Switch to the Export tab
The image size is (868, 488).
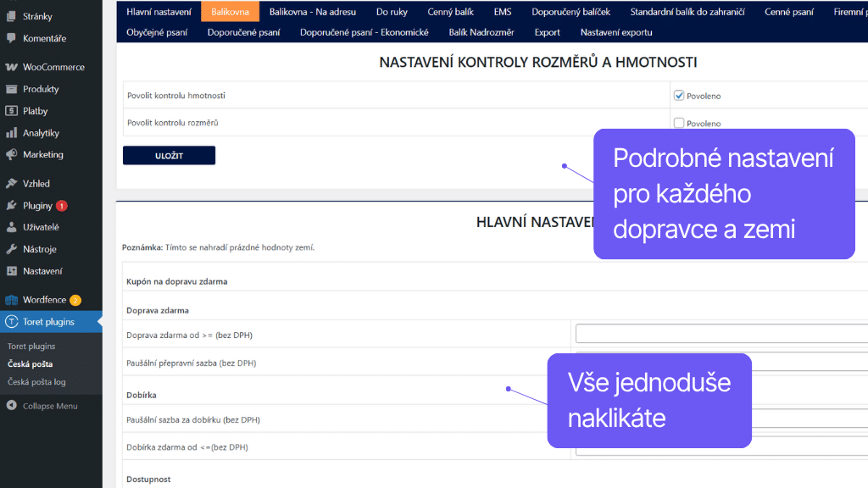tap(547, 31)
